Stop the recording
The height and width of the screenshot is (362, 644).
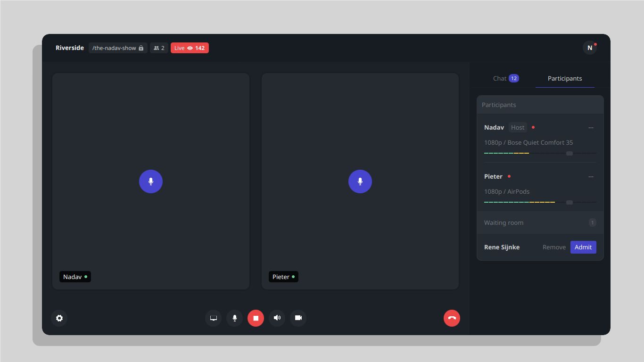pos(256,318)
